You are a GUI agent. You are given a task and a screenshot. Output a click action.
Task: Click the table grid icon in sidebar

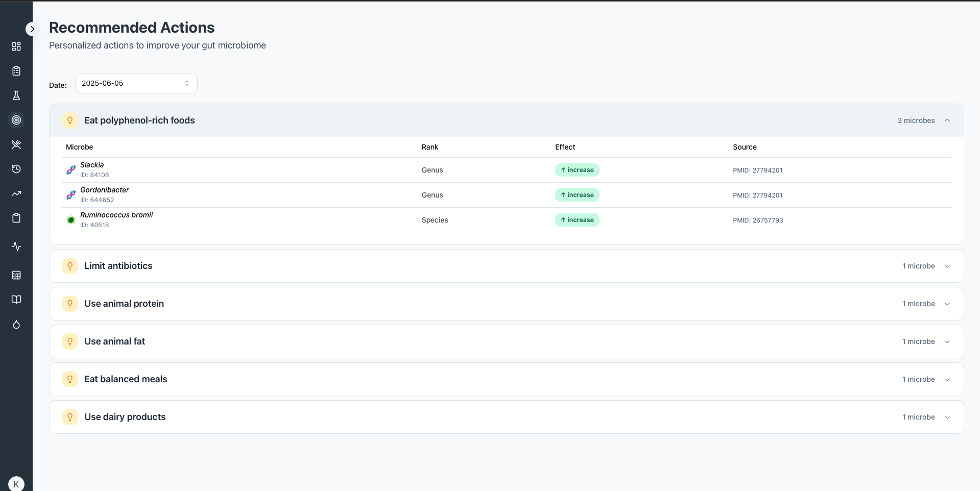pos(16,275)
